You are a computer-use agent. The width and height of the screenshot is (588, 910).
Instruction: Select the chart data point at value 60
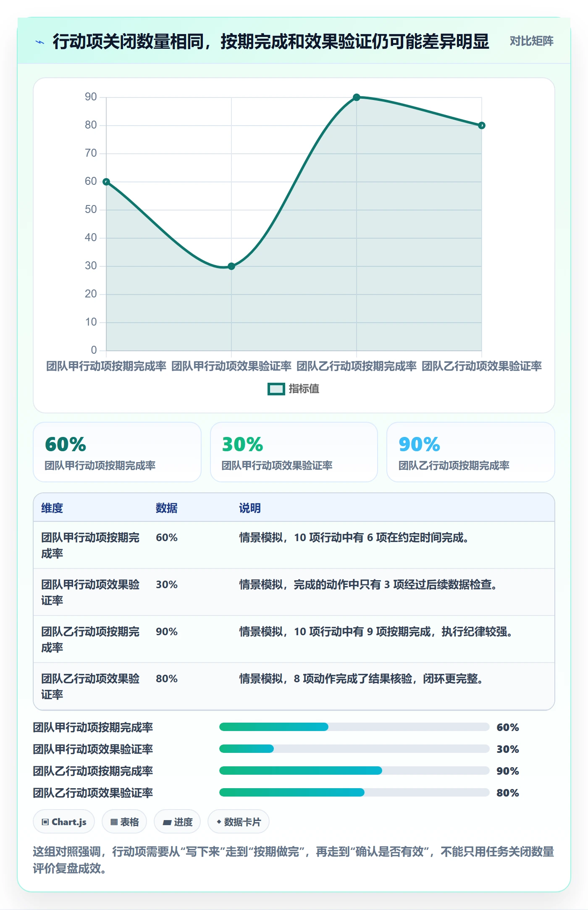(106, 182)
